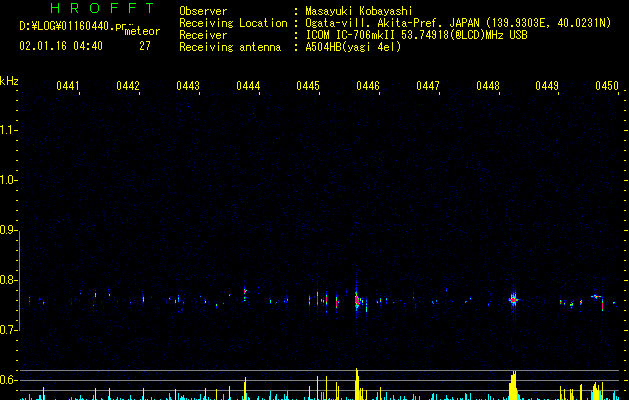Click the meteor count label
This screenshot has width=629, height=400.
tap(142, 31)
